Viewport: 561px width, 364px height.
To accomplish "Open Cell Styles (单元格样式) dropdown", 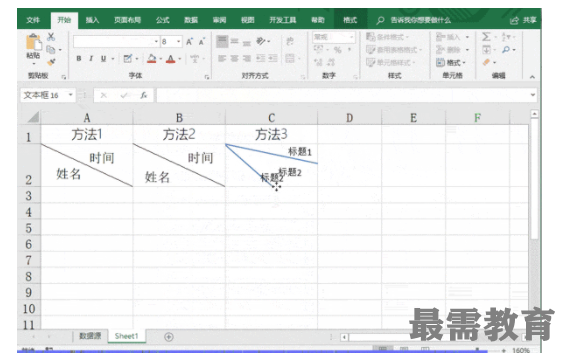I will point(391,62).
